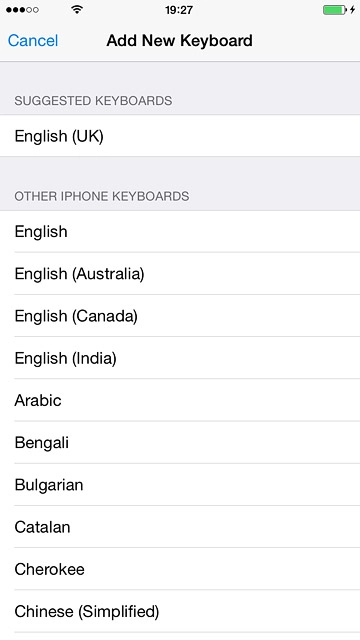
Task: Select English (Canada) from the list
Action: tap(180, 316)
